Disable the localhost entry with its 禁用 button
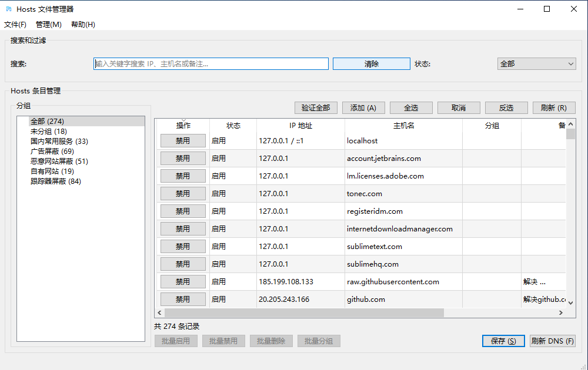The image size is (588, 370). pyautogui.click(x=183, y=140)
